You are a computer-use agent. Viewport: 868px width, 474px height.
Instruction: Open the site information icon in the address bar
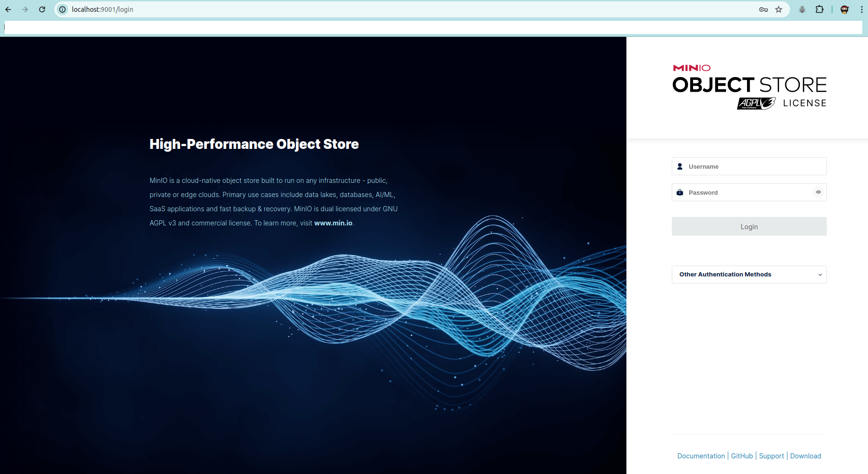(x=62, y=9)
